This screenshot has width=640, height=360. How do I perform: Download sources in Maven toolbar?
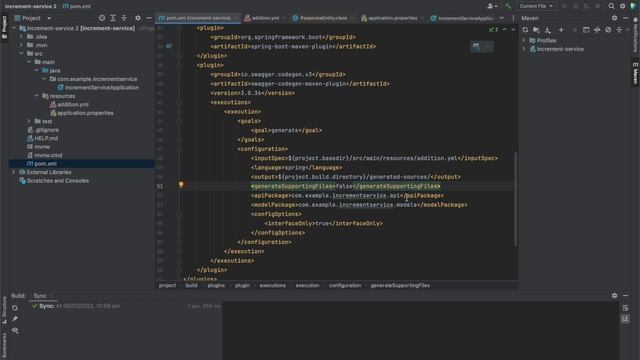(548, 30)
